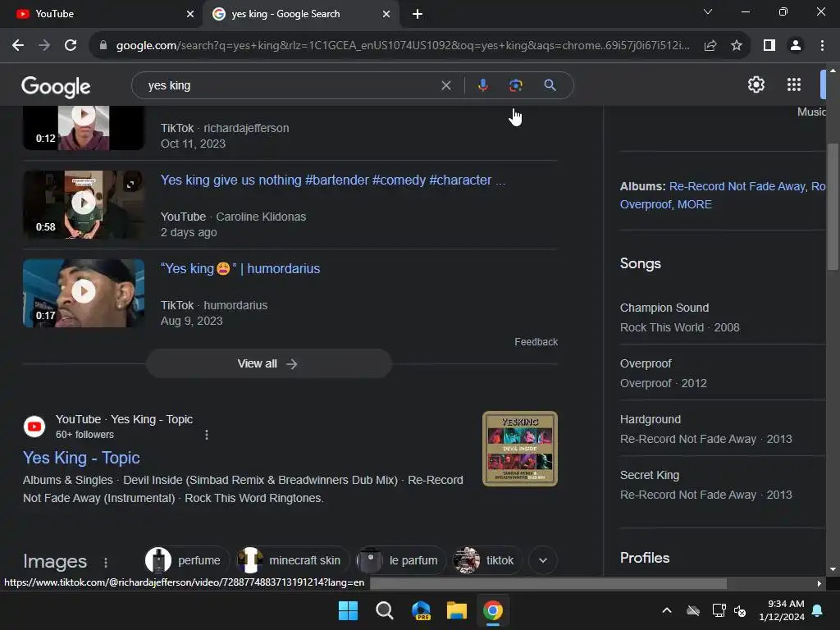Screen dimensions: 840x630
Task: Select the song Overproof 2012
Action: coord(646,363)
